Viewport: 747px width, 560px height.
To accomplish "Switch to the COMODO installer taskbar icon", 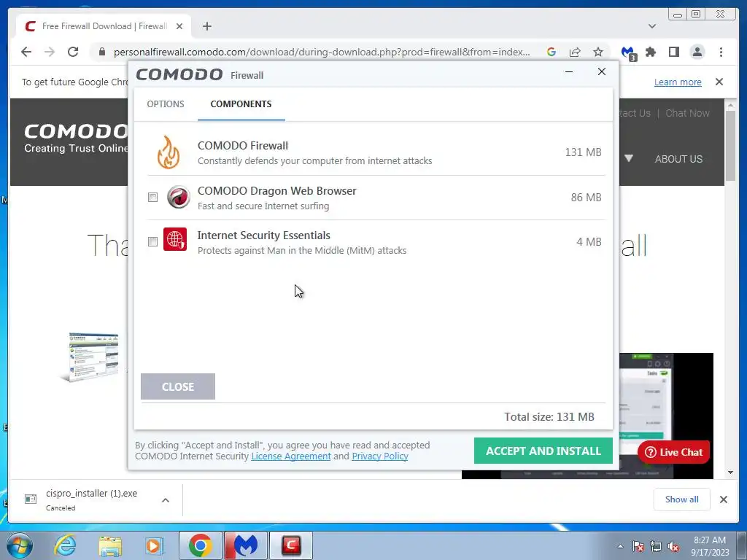I will click(290, 545).
